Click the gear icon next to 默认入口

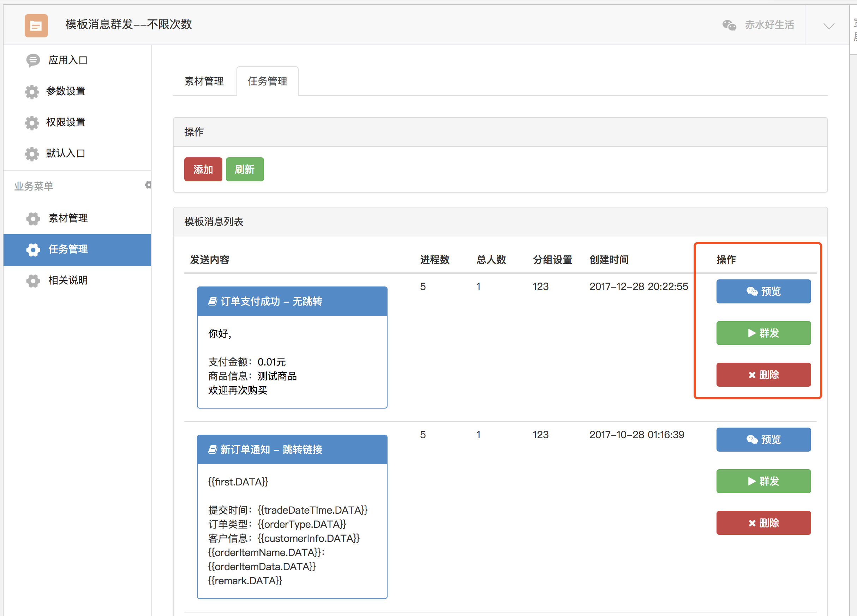click(x=32, y=153)
